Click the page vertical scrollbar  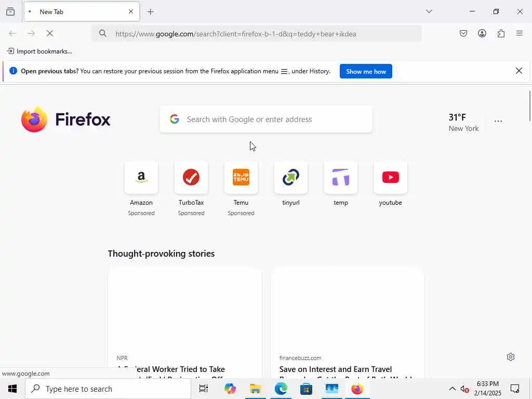point(529,106)
